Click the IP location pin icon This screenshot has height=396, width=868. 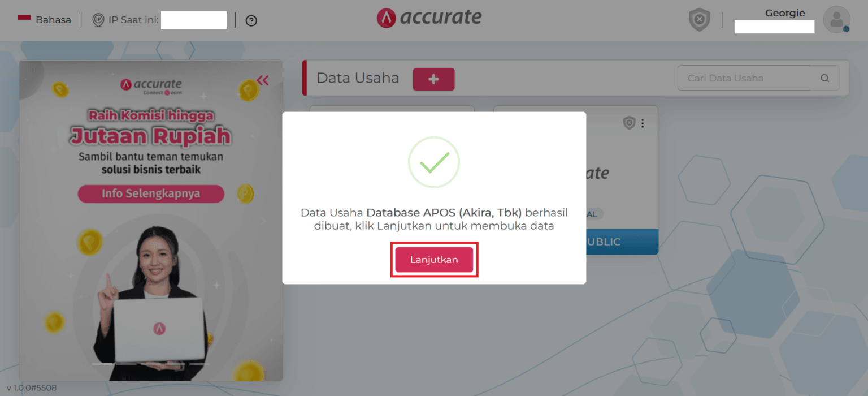[x=98, y=20]
